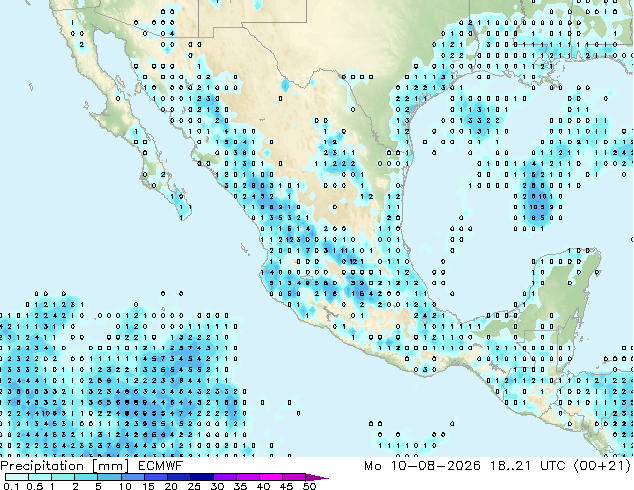Viewport: 634px width, 490px height.
Task: Select the 35–40 mm magenta legend box
Action: click(248, 477)
